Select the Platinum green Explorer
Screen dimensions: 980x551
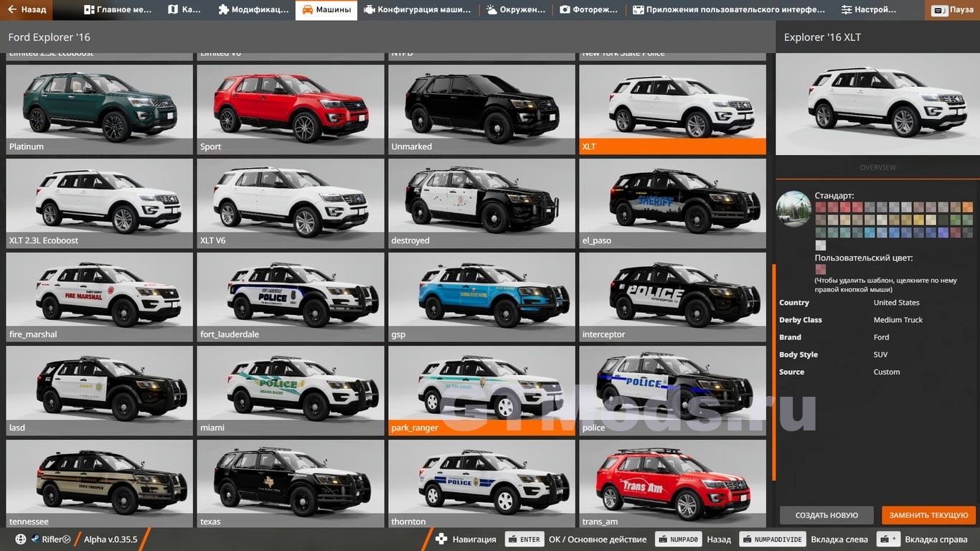pyautogui.click(x=100, y=110)
